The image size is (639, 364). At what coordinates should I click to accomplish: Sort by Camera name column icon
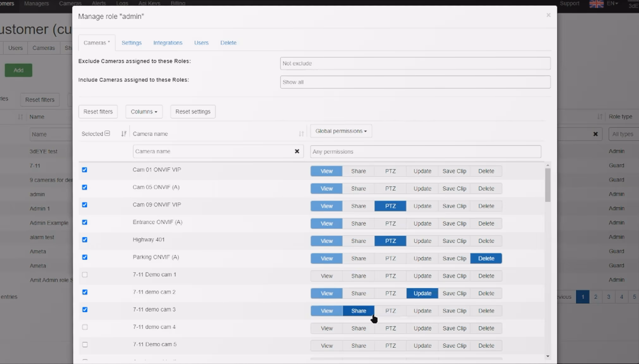(x=301, y=134)
